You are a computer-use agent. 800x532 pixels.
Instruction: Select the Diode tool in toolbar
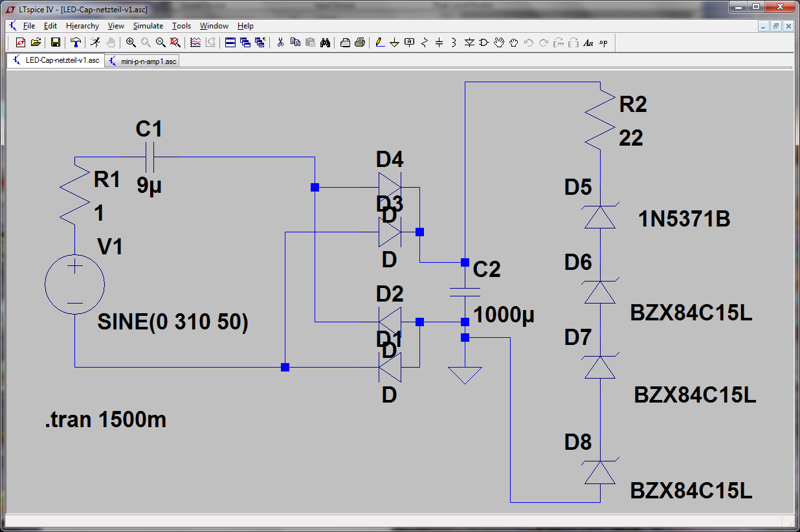pyautogui.click(x=469, y=43)
